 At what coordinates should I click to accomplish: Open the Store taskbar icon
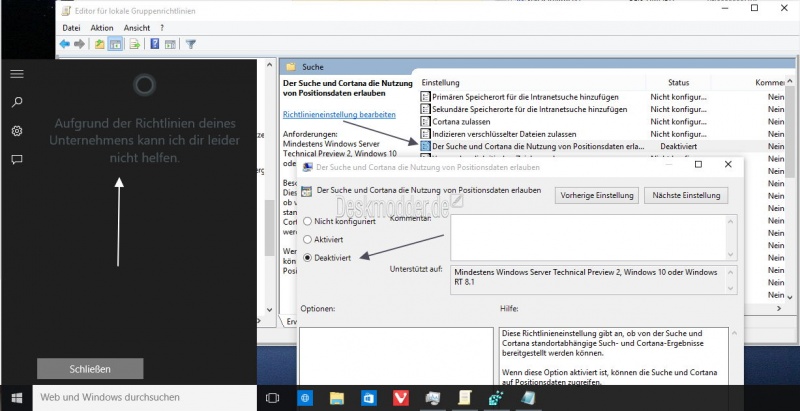click(368, 398)
